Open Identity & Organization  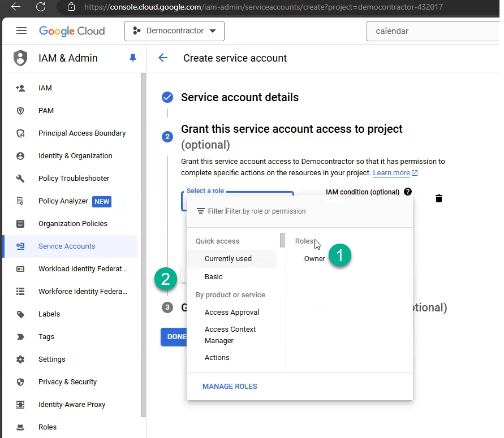pos(75,156)
